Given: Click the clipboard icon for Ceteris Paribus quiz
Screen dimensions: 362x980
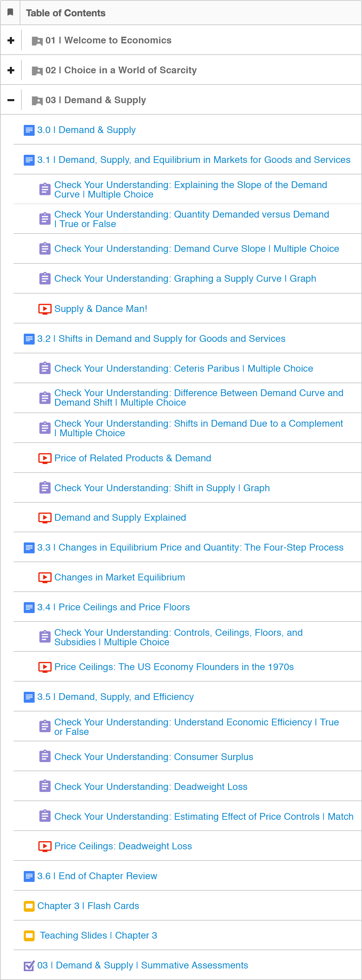Looking at the screenshot, I should pos(44,368).
